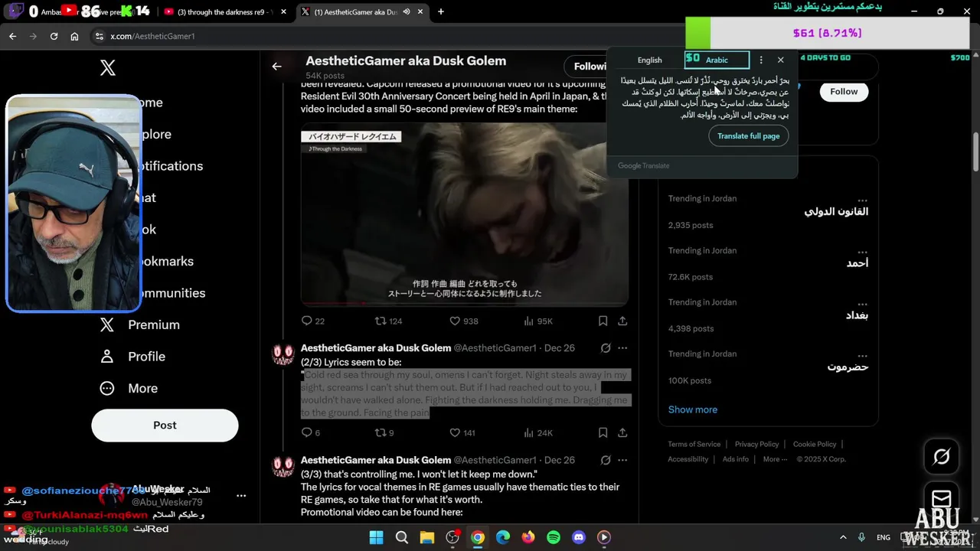
Task: Click the Chrome home button
Action: coord(74,36)
